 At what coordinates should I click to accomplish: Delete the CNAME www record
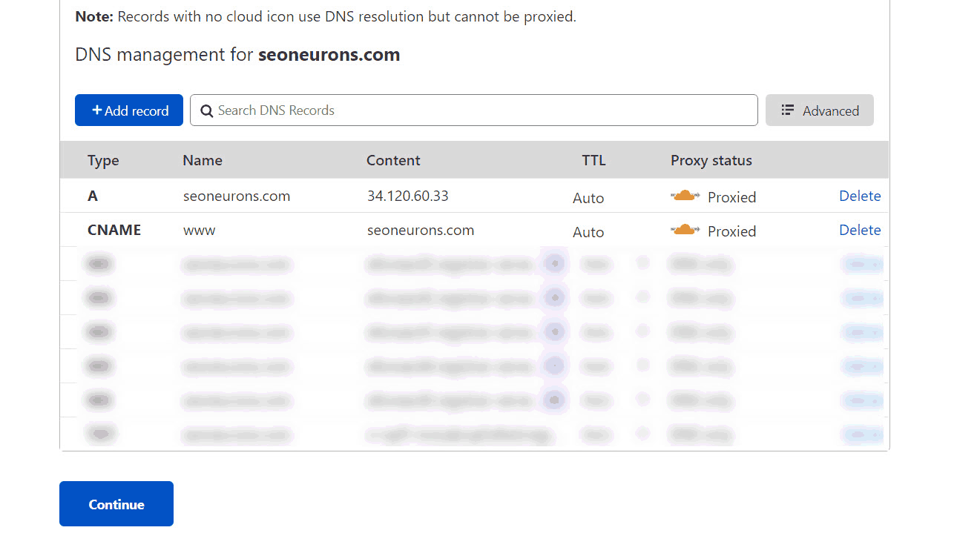coord(860,230)
